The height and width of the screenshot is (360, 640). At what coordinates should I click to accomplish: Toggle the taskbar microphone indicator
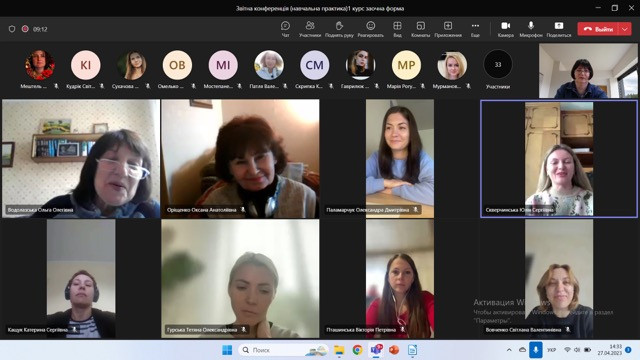click(x=536, y=350)
